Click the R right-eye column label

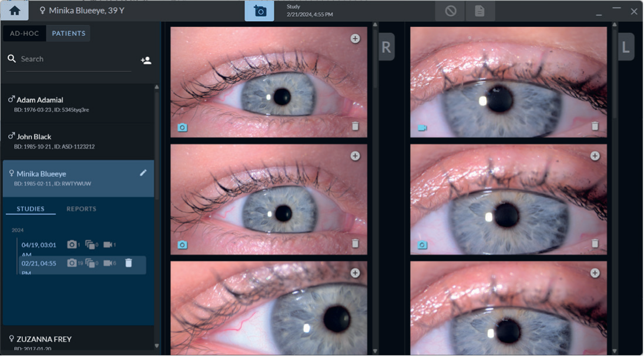387,47
